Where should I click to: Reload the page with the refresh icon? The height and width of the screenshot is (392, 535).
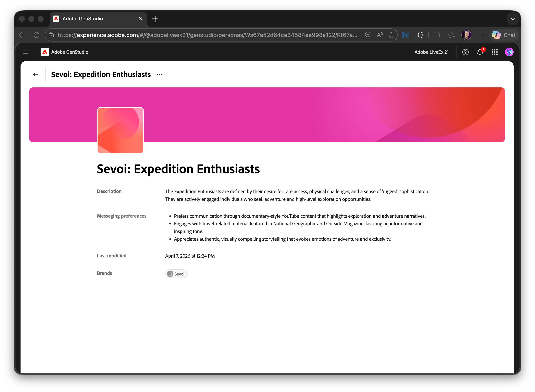point(37,35)
